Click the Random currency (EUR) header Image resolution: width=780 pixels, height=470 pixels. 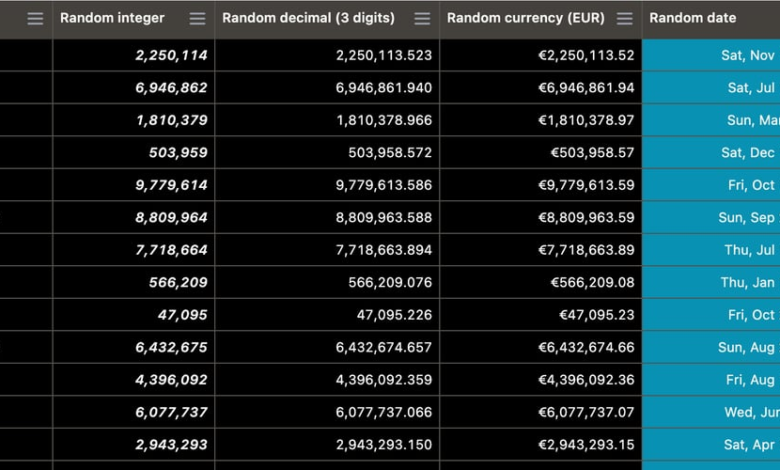pos(526,18)
